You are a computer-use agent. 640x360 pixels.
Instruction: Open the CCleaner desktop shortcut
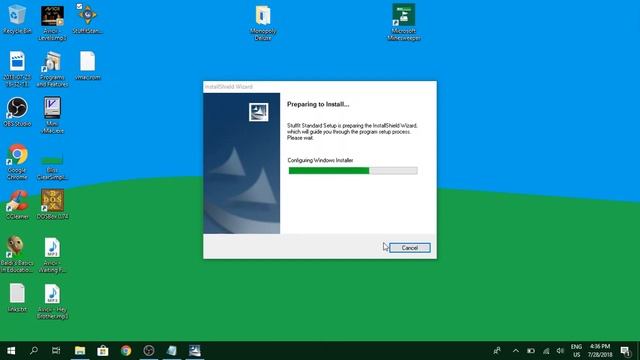(x=17, y=205)
